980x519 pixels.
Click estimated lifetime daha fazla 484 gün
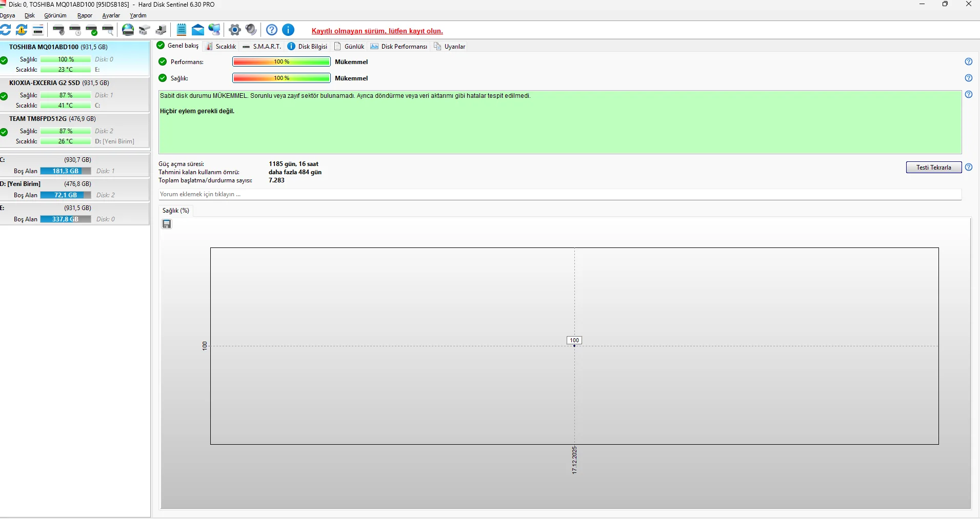coord(295,172)
